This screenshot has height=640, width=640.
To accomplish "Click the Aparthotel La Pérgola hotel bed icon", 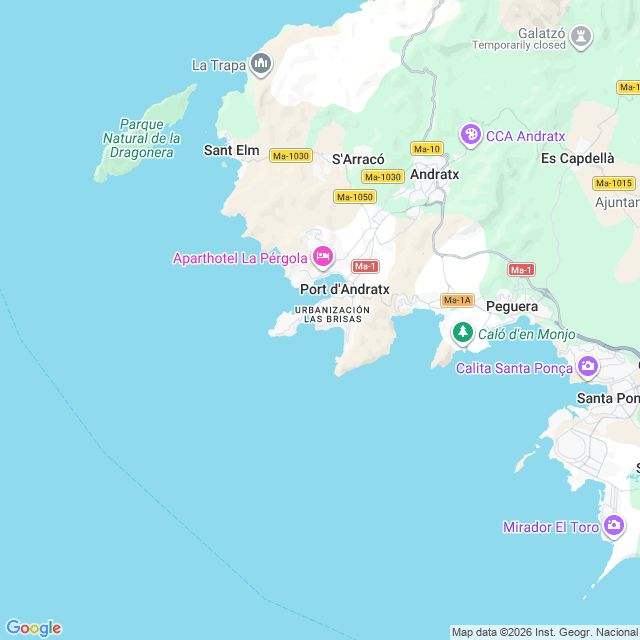I will (323, 257).
